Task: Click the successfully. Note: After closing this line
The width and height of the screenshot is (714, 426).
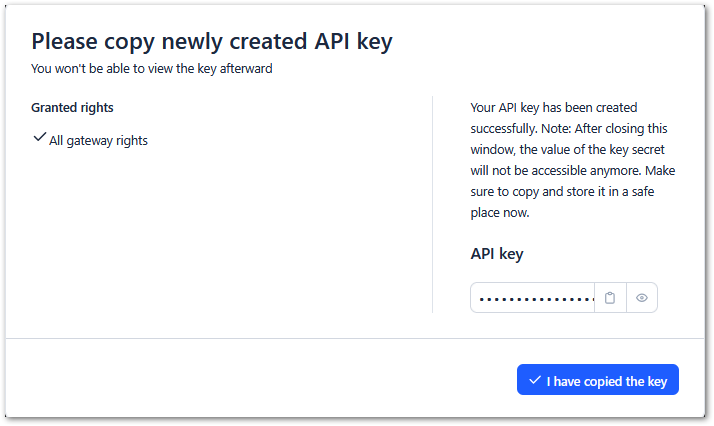Action: pyautogui.click(x=569, y=128)
